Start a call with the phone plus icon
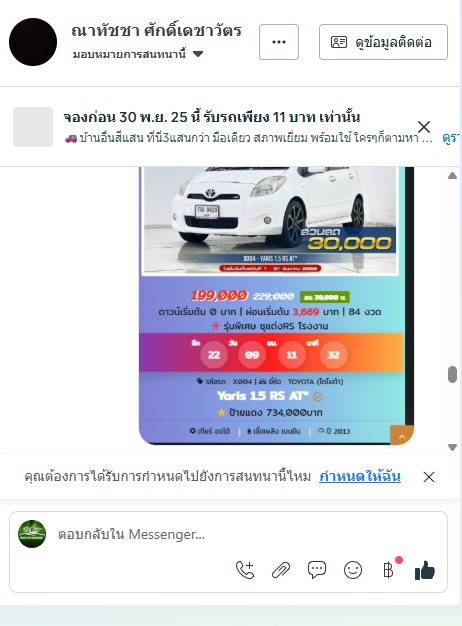Screen dimensions: 462x626 [245, 570]
